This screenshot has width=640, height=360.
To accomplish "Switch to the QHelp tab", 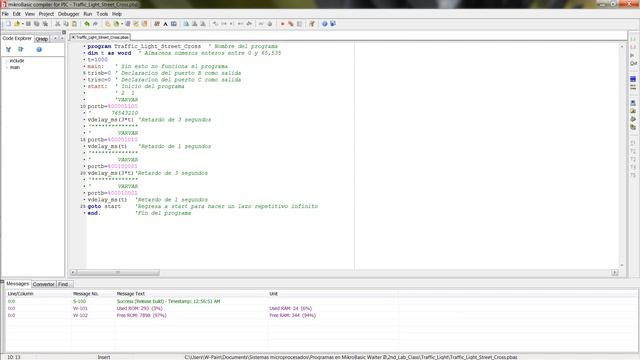I will coord(42,39).
